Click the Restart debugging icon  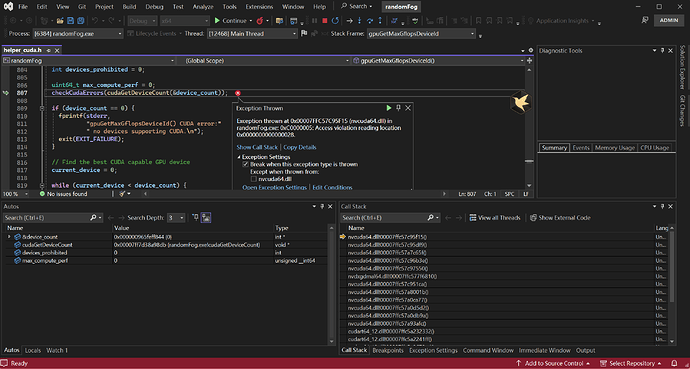click(335, 21)
